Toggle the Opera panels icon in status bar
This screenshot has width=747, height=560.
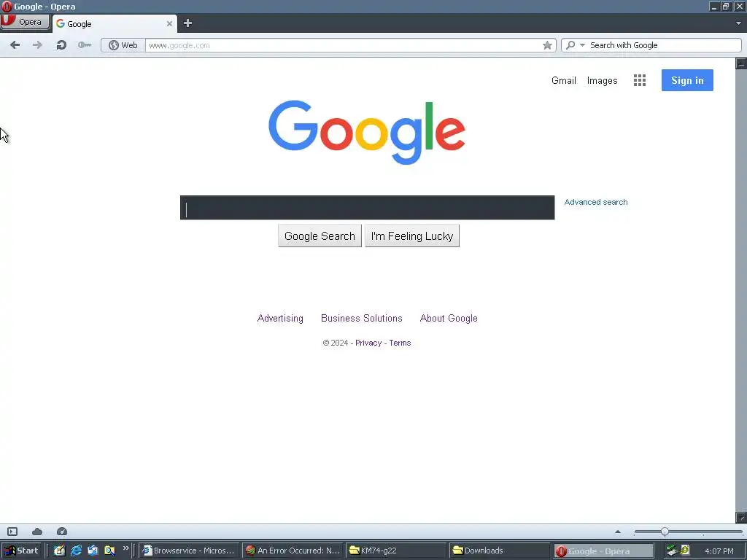tap(12, 532)
